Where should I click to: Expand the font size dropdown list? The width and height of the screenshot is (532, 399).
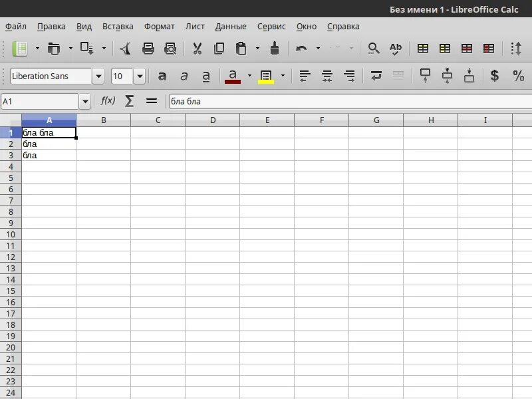(x=140, y=76)
